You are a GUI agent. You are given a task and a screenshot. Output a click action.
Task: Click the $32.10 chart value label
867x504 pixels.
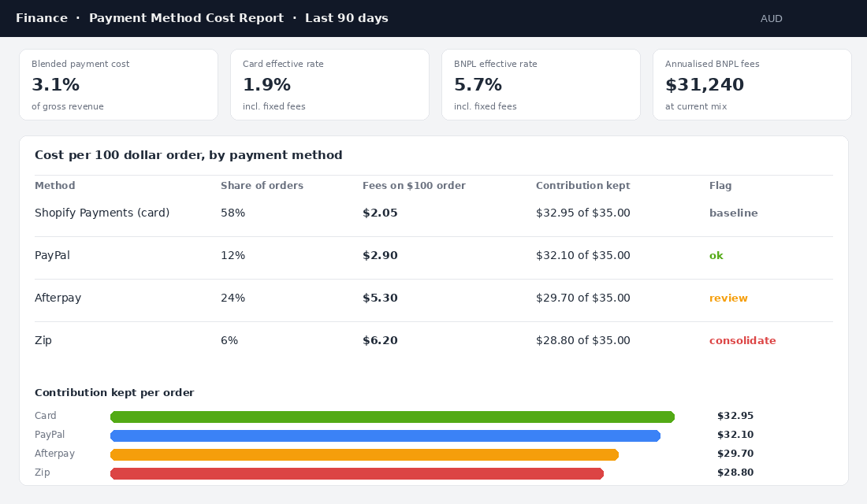click(x=735, y=435)
